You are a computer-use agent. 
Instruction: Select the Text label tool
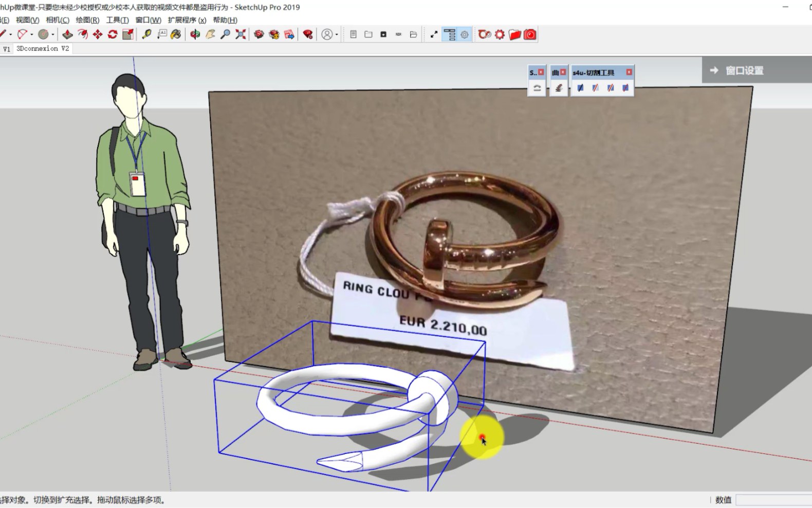click(x=162, y=34)
